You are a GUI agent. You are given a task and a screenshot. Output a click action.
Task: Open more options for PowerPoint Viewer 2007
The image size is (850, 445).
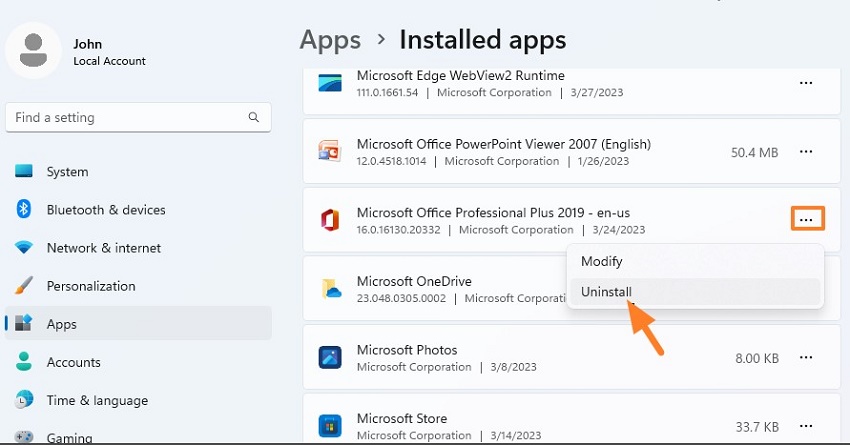point(806,152)
